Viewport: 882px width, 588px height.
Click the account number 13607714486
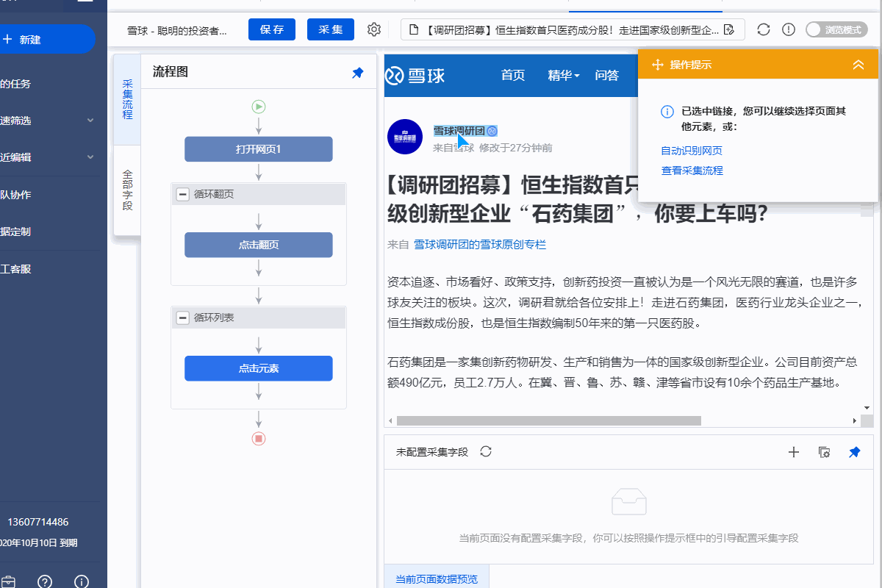tap(38, 522)
